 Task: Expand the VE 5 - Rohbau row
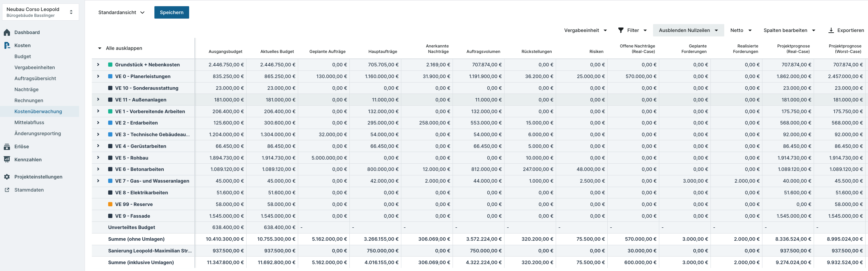(x=98, y=158)
